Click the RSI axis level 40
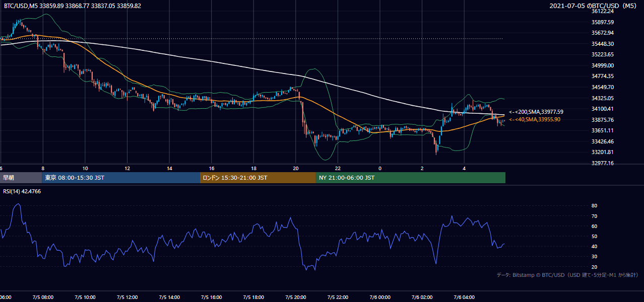The height and width of the screenshot is (302, 644). (594, 246)
